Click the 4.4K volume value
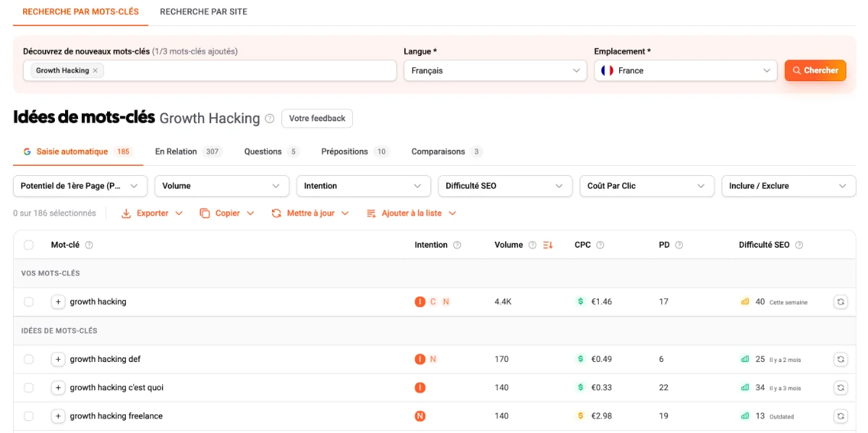This screenshot has width=868, height=433. pos(503,302)
